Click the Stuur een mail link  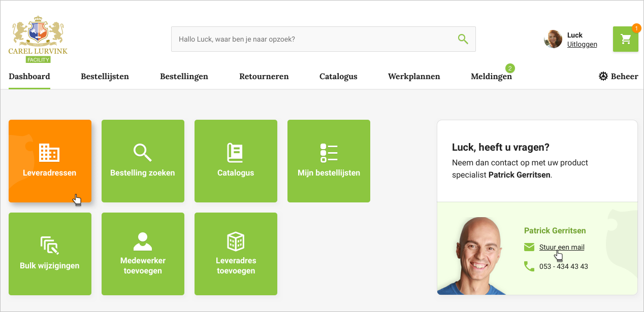coord(561,248)
